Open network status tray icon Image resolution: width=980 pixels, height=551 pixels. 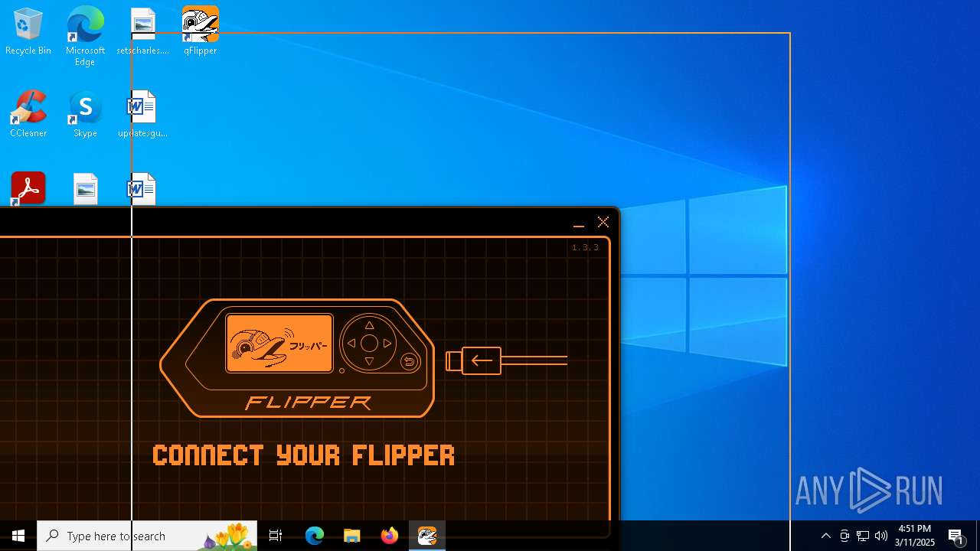click(x=863, y=536)
